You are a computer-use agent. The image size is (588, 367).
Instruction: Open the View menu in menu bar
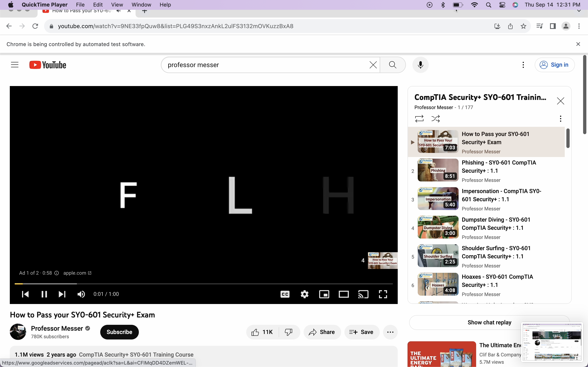tap(117, 5)
